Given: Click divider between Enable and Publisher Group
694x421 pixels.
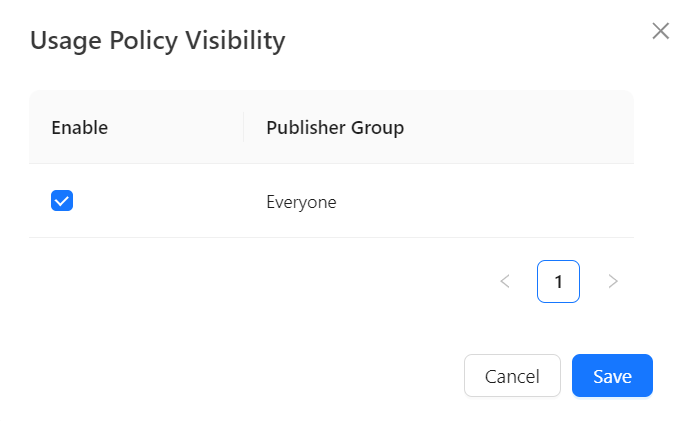Looking at the screenshot, I should (243, 127).
